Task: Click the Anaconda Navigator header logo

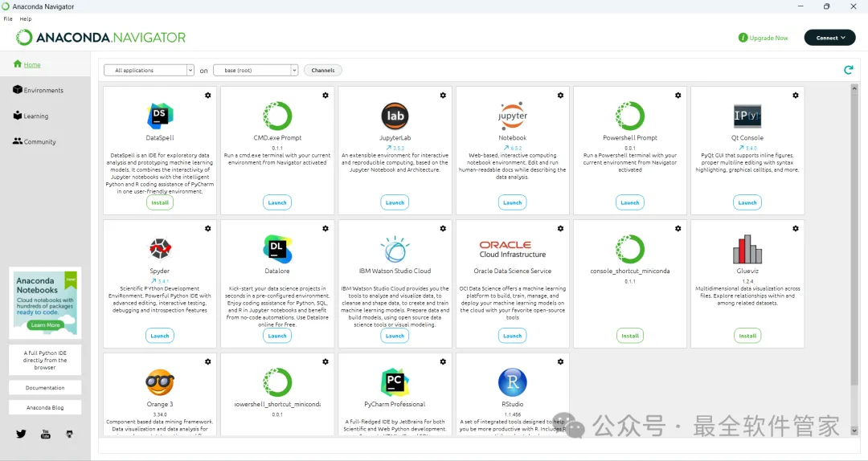Action: click(100, 38)
